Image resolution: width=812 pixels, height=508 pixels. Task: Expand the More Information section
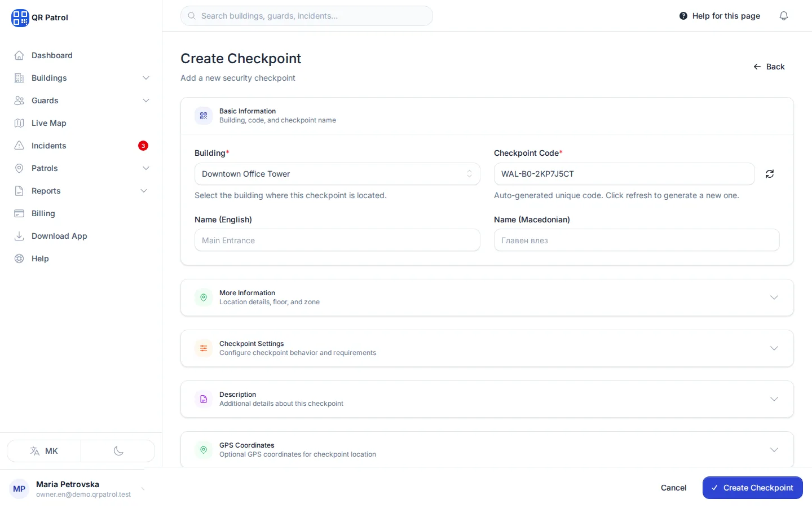(487, 297)
